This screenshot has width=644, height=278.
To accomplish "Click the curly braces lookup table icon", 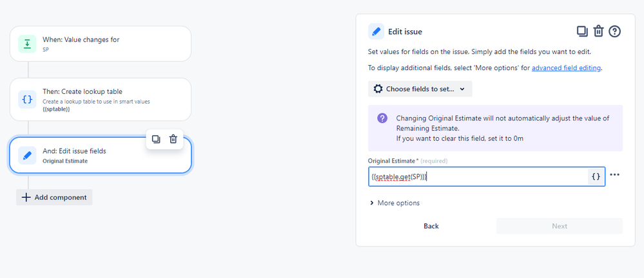I will [27, 99].
